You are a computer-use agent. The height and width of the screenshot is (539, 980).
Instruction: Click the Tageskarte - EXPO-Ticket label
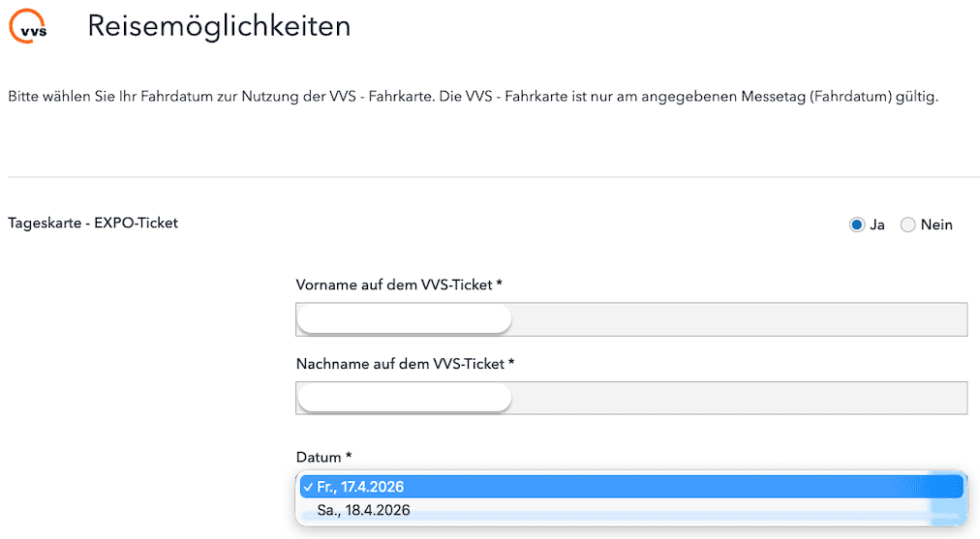coord(93,223)
